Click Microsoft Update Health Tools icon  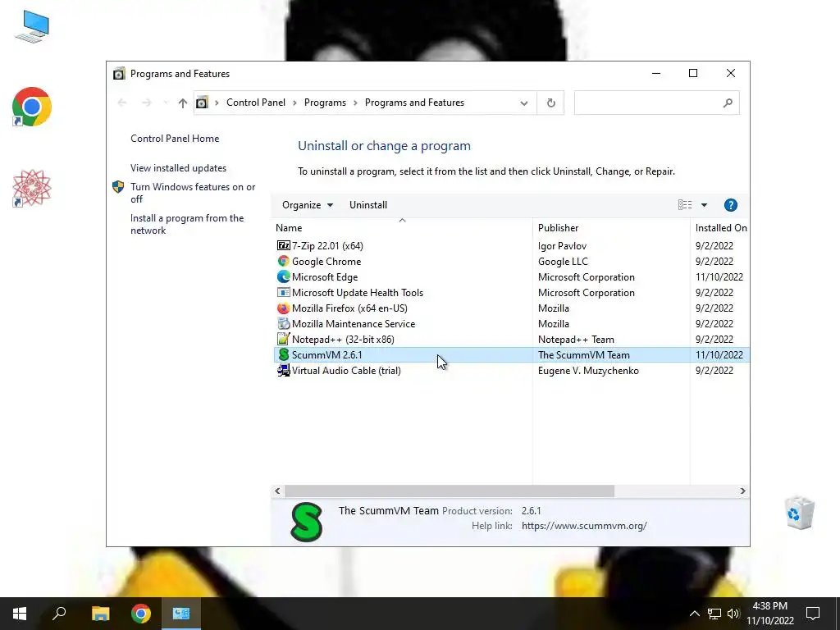point(283,292)
